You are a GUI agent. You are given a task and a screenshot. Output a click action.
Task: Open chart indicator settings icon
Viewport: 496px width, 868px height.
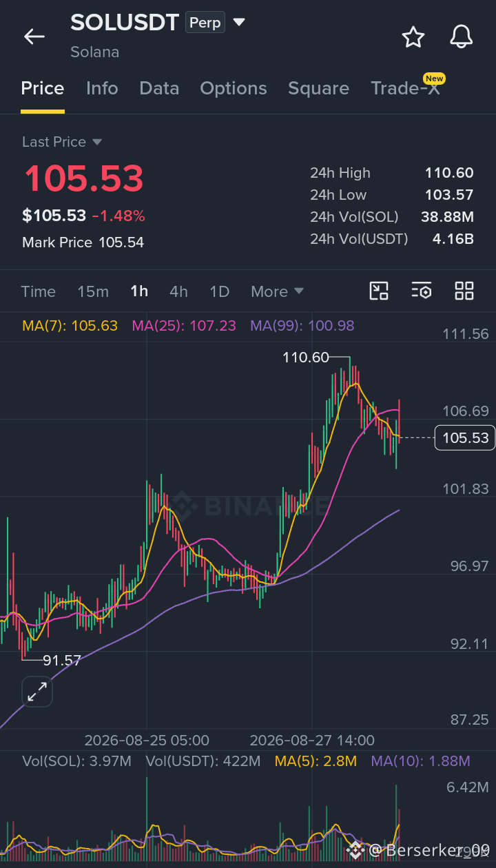tap(422, 291)
